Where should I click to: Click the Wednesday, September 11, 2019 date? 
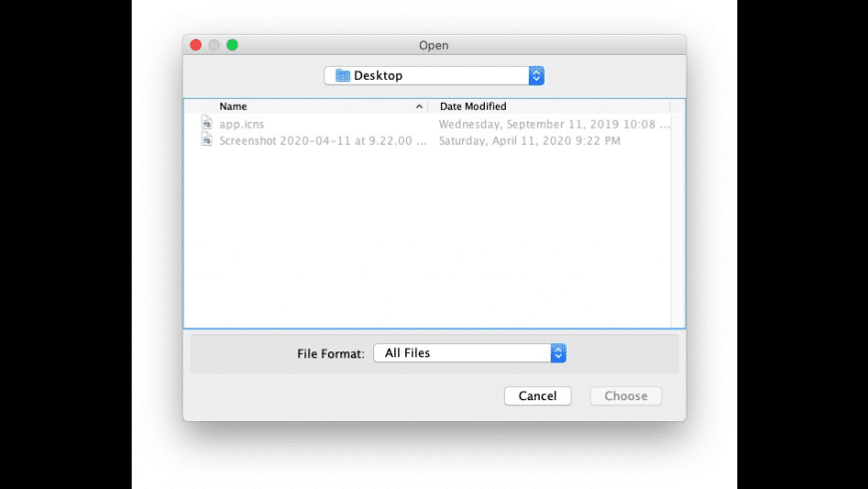pyautogui.click(x=554, y=124)
